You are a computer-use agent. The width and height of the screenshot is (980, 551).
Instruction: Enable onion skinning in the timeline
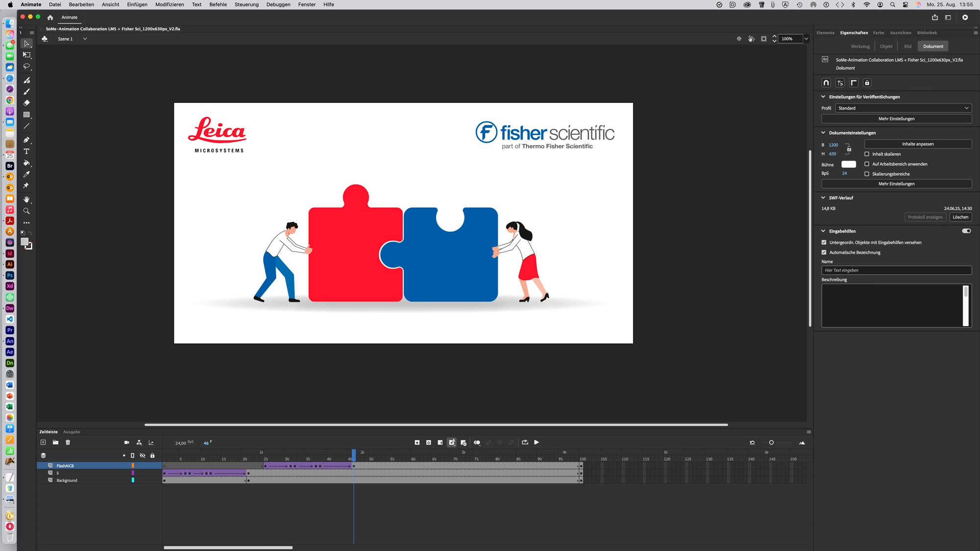click(x=477, y=442)
